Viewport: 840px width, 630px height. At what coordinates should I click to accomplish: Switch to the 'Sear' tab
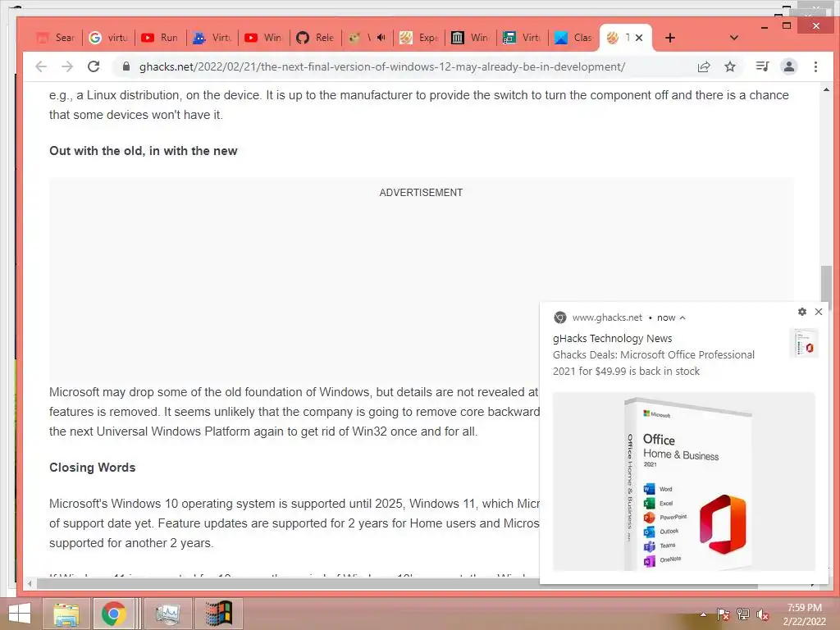pos(55,38)
